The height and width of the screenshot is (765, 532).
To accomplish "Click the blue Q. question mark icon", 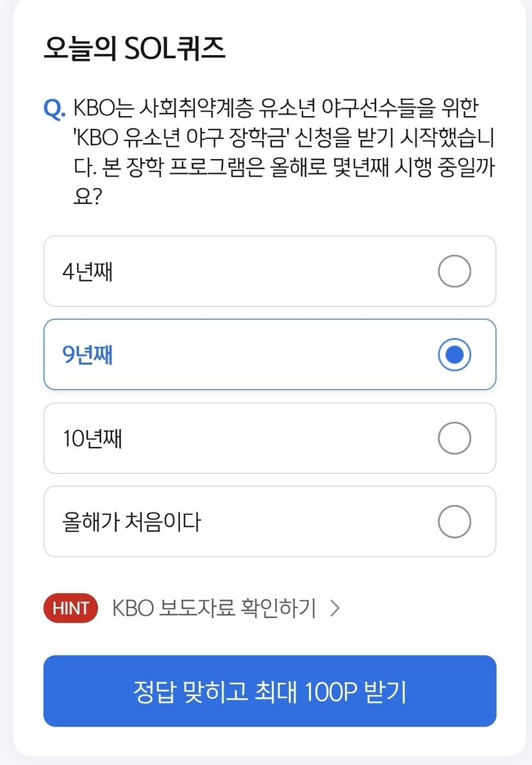I will [x=54, y=108].
